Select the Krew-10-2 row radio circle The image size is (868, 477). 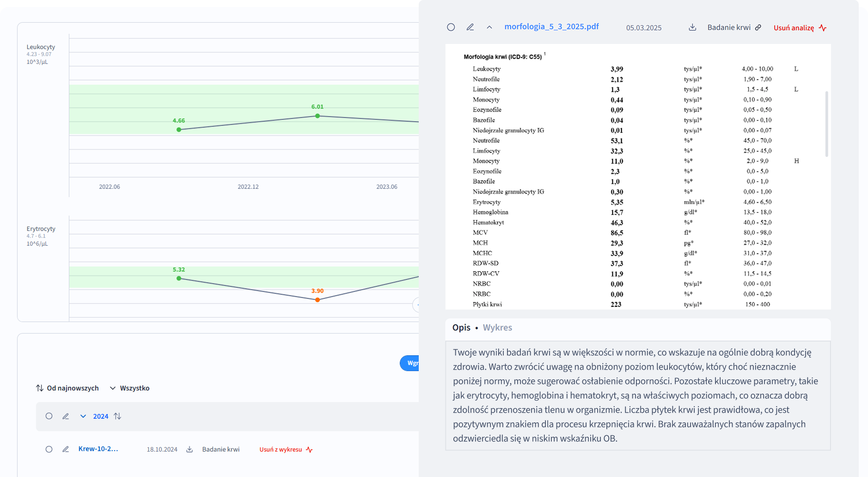click(x=49, y=449)
